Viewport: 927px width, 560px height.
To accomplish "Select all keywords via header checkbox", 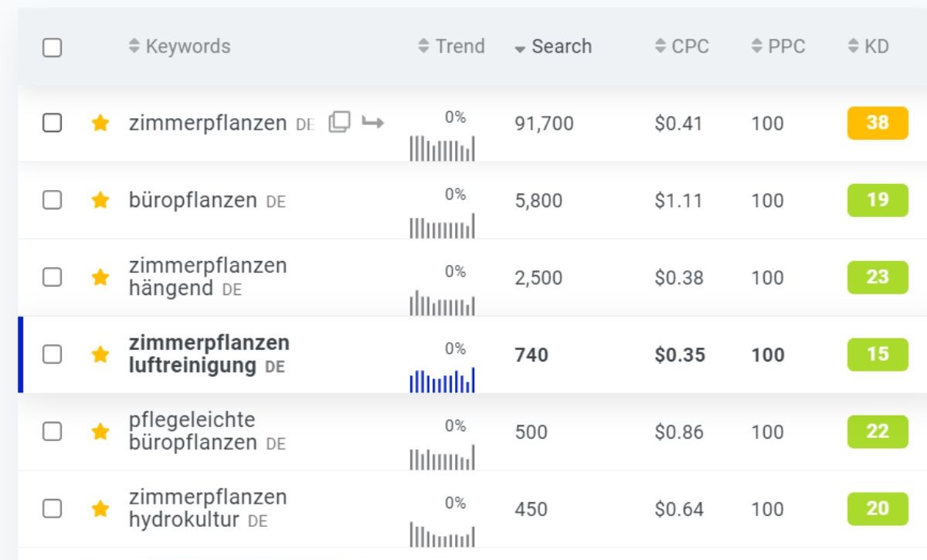I will point(53,47).
